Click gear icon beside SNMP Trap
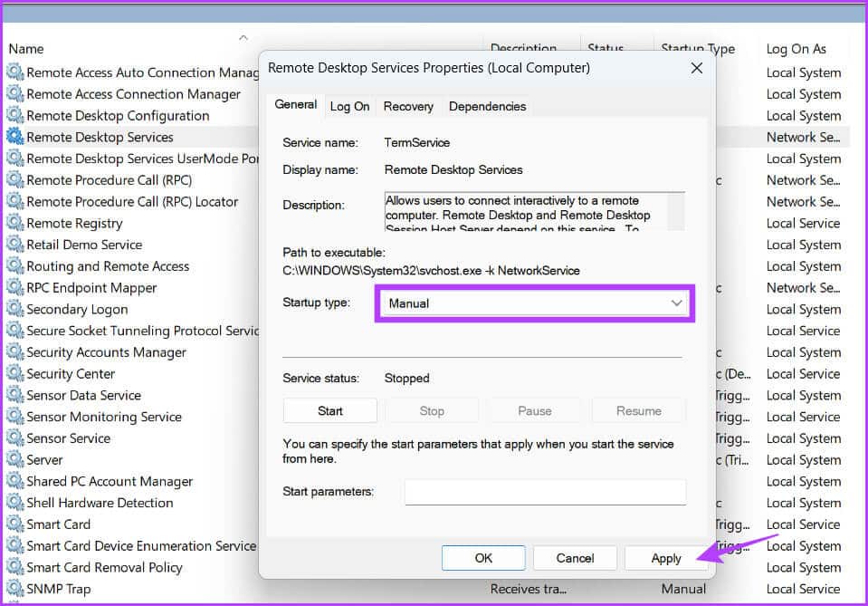This screenshot has width=868, height=606. 15,589
